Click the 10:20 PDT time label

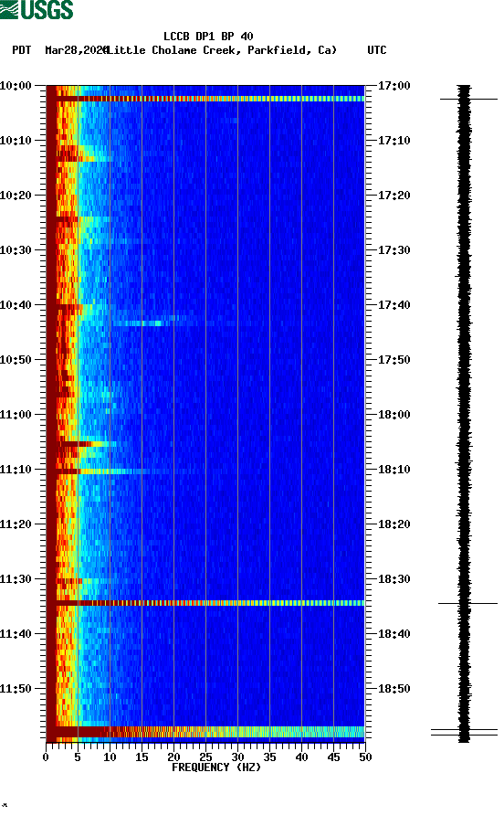(16, 196)
